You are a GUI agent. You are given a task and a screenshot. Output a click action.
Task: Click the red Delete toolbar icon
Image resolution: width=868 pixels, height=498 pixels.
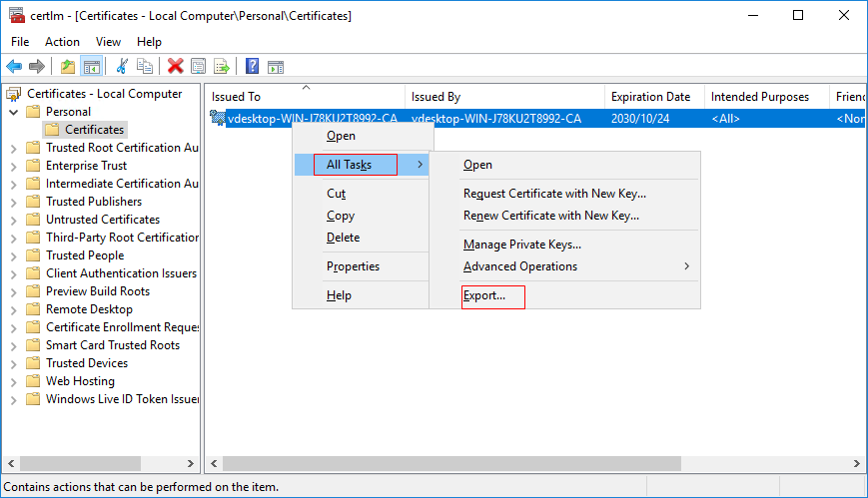tap(176, 67)
